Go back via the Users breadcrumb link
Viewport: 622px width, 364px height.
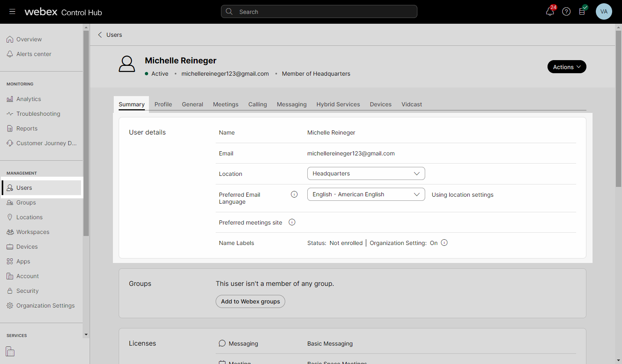[114, 35]
